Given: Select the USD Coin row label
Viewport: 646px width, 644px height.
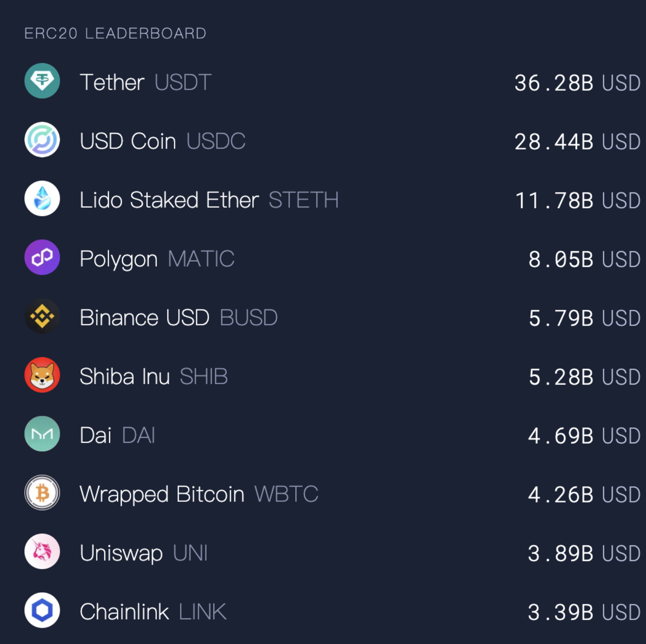Looking at the screenshot, I should 128,141.
